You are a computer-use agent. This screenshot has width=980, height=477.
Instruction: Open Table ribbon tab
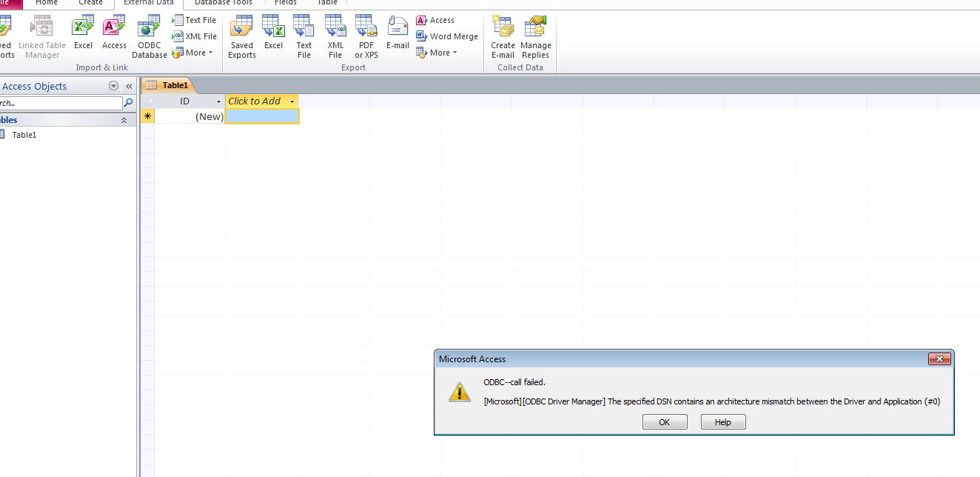coord(327,3)
